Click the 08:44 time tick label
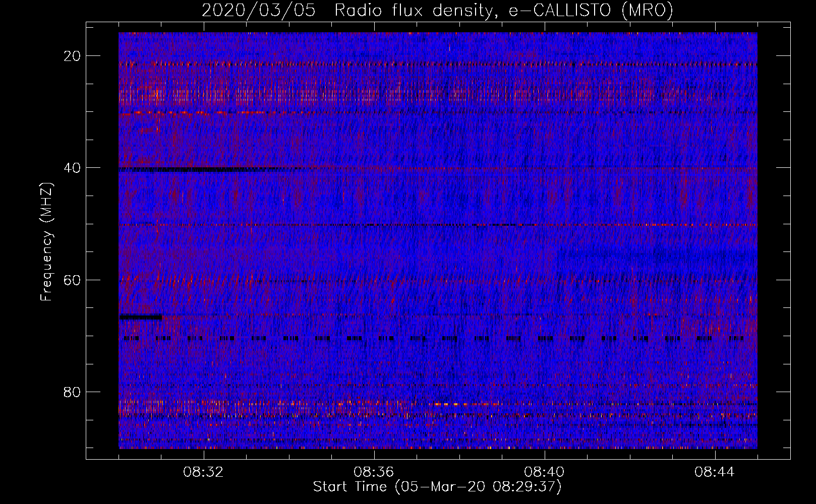 coord(715,472)
